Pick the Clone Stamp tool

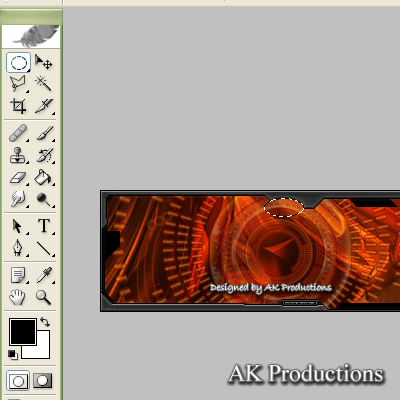(x=18, y=155)
